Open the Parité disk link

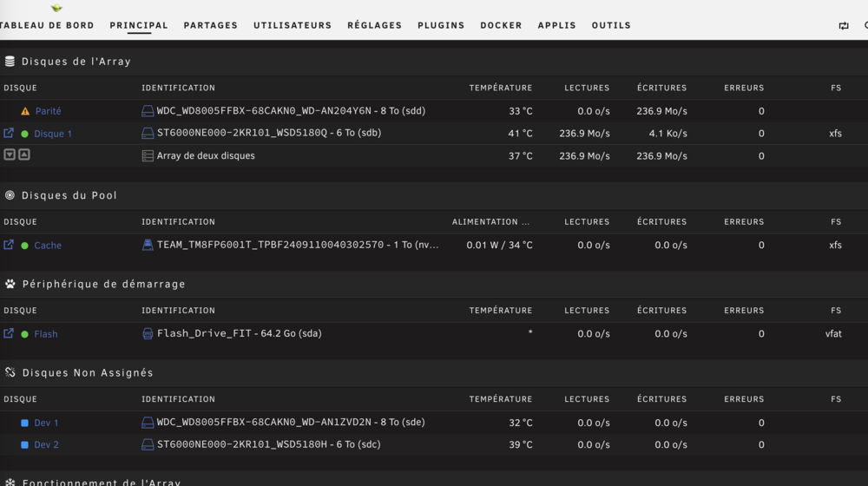[48, 111]
